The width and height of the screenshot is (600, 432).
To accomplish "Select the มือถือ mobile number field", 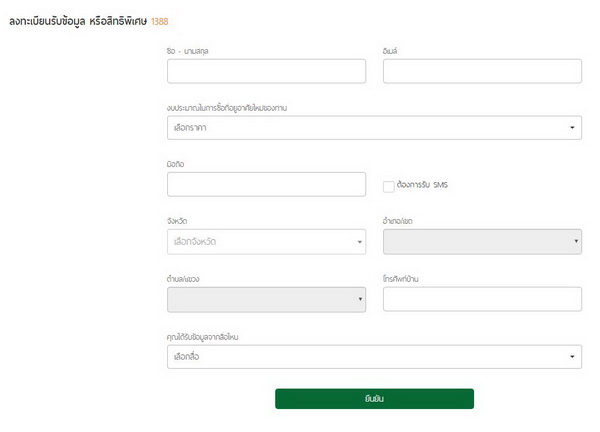I will click(266, 184).
